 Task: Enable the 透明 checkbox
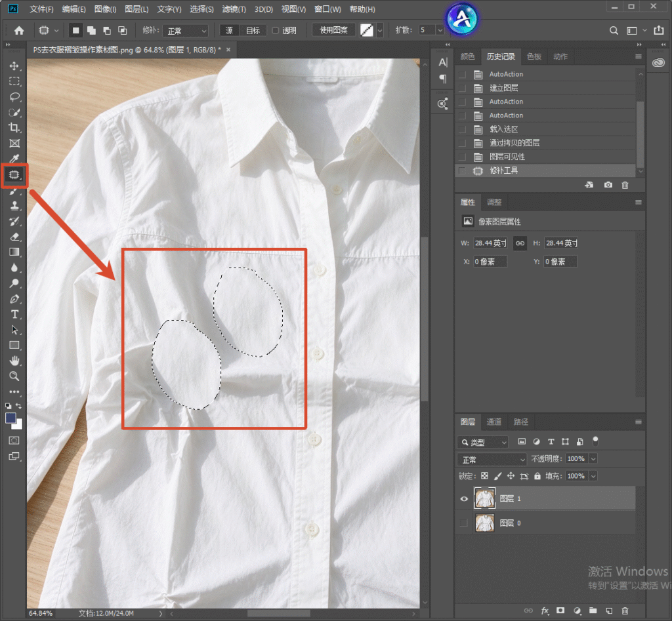coord(276,30)
